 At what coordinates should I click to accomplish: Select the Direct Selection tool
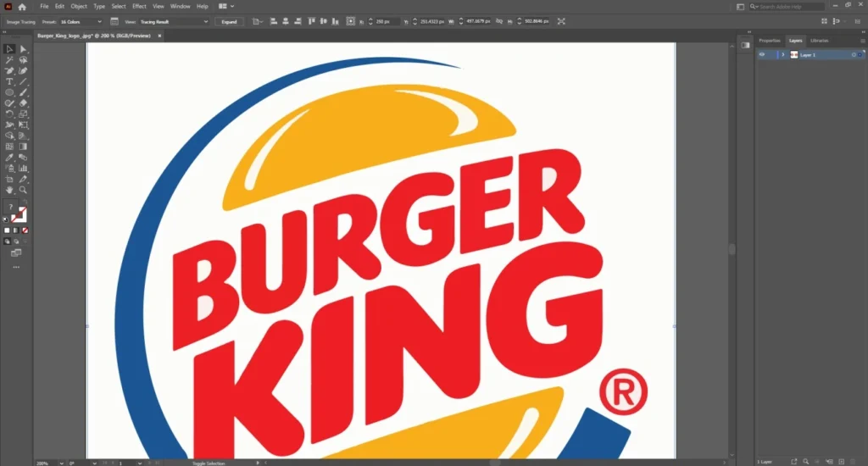(x=23, y=49)
